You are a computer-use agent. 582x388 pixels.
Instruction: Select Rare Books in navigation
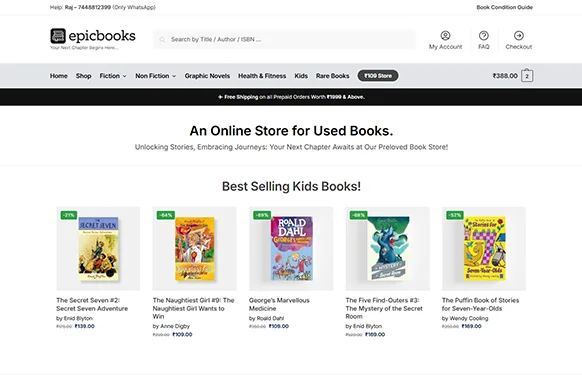click(333, 76)
